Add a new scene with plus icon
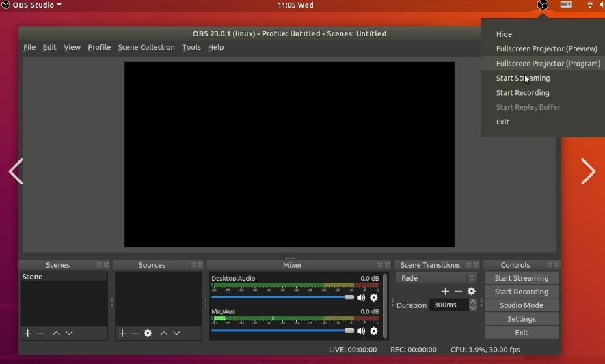 coord(28,333)
